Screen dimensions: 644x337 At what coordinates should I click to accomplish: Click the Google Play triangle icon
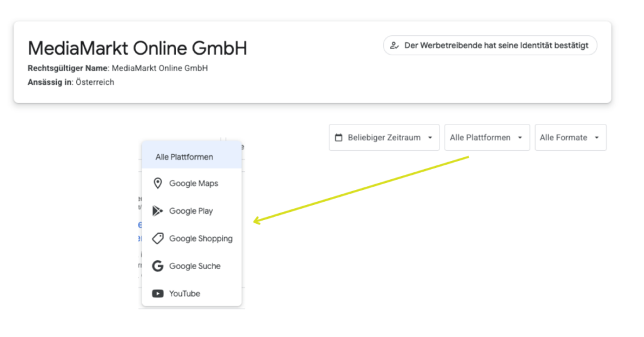(158, 211)
